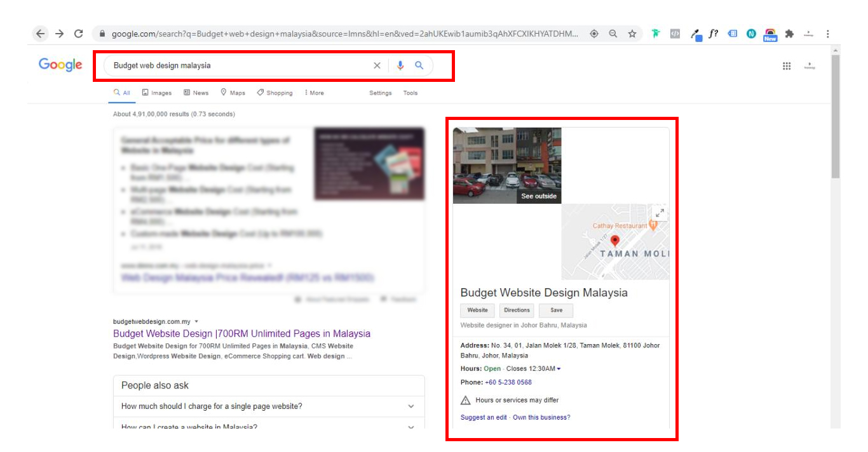This screenshot has width=868, height=452.
Task: Open search Settings
Action: (x=381, y=93)
